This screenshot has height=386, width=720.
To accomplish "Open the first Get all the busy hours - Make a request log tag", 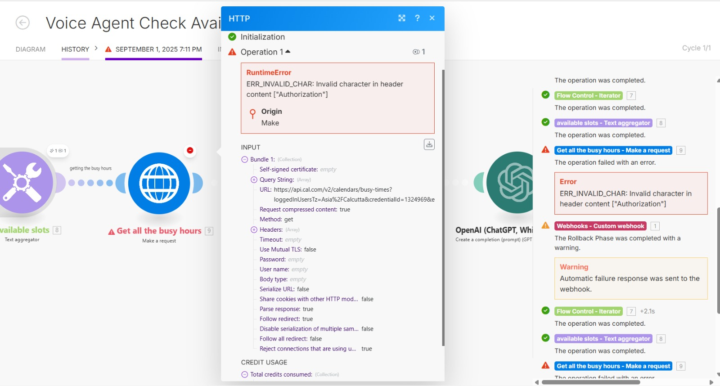I will pyautogui.click(x=613, y=150).
